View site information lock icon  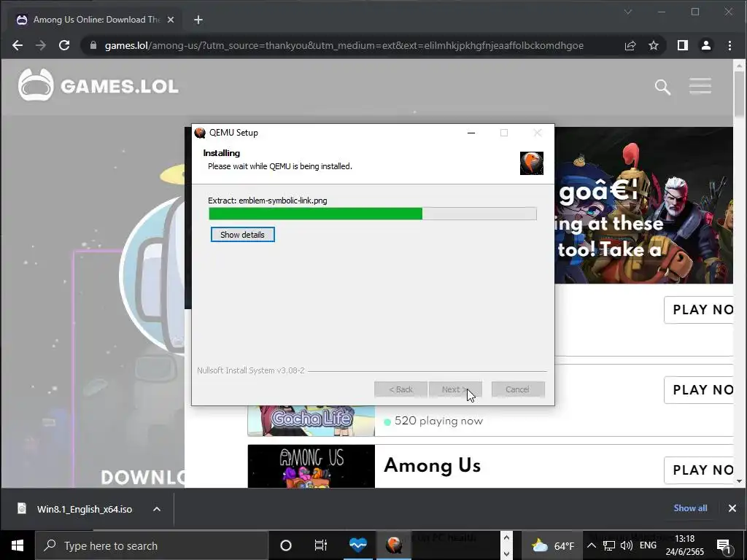93,45
